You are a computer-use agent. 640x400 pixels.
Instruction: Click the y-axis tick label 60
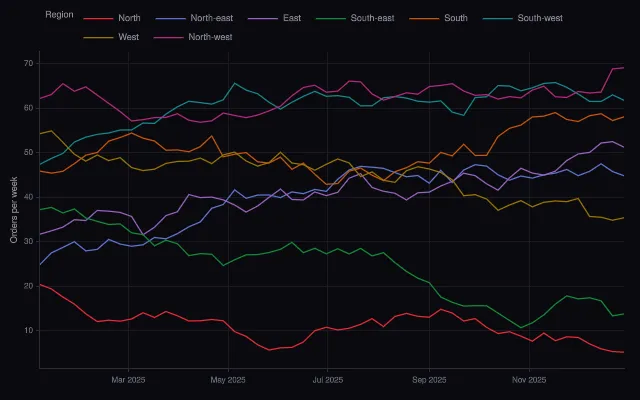click(29, 108)
